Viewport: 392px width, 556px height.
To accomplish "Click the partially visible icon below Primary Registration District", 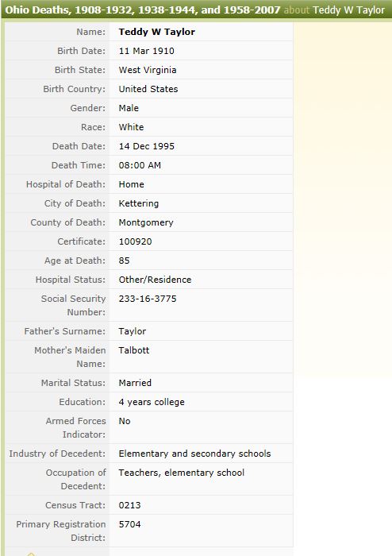I will pyautogui.click(x=31, y=554).
